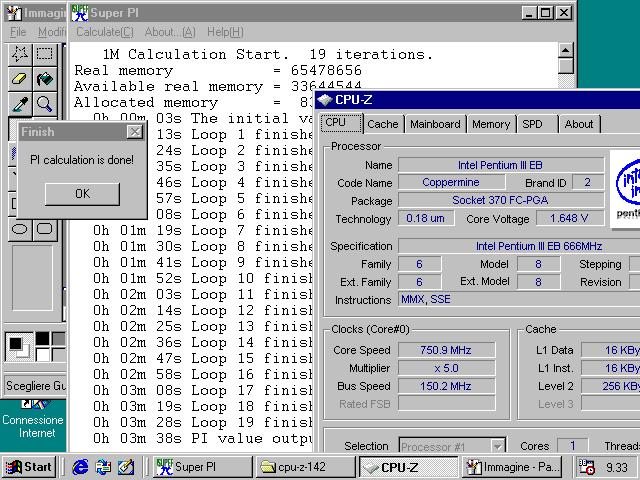This screenshot has height=480, width=640.
Task: Click the Real memory line in Super PI
Action: point(218,70)
